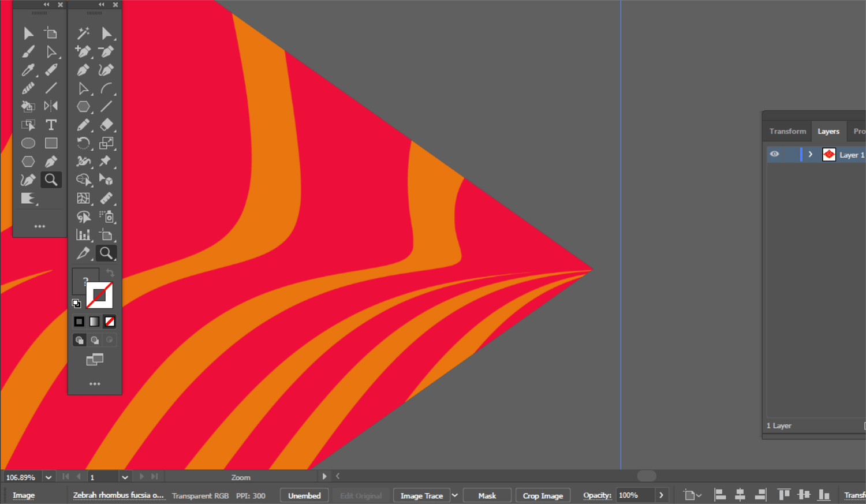Choose the Eyedropper tool
Screen dimensions: 866x504
[x=28, y=70]
